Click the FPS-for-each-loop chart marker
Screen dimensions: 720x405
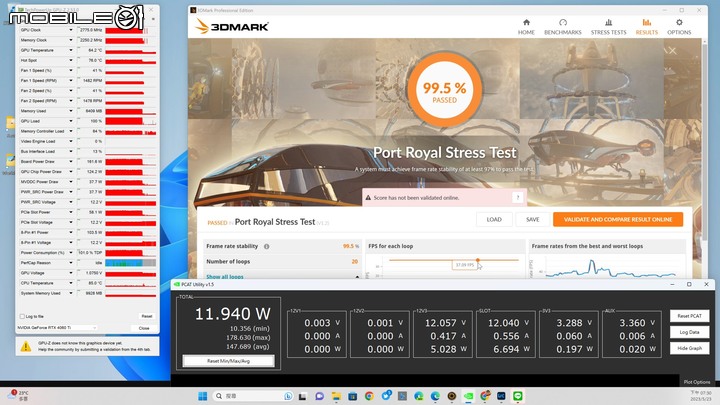pos(478,260)
